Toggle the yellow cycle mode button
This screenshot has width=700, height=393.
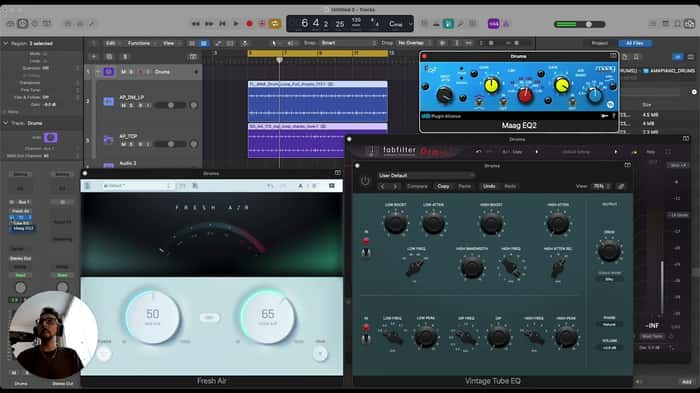click(x=275, y=24)
